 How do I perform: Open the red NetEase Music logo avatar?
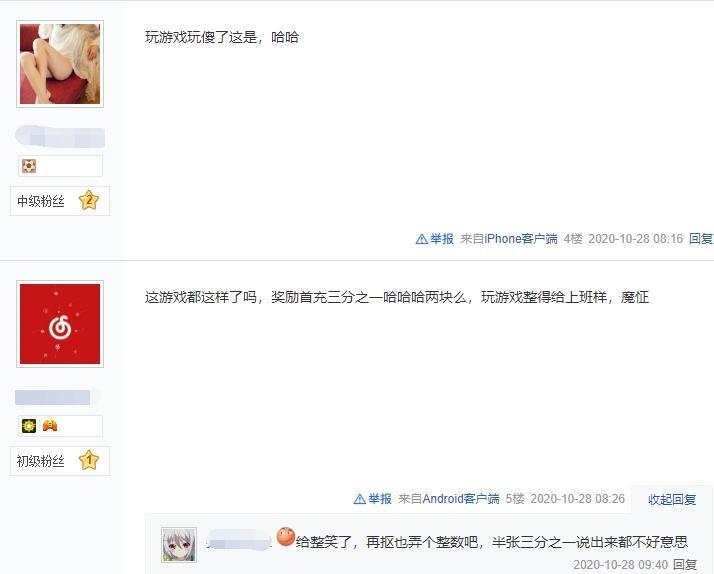click(x=60, y=324)
